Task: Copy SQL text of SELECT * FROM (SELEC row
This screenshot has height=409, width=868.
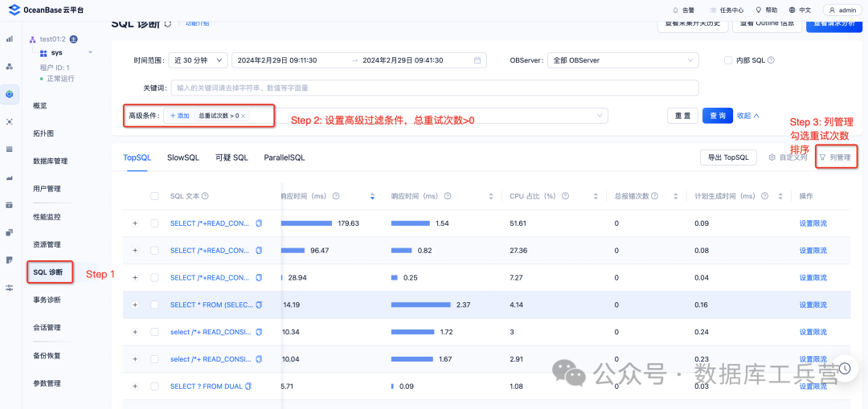Action: [259, 305]
